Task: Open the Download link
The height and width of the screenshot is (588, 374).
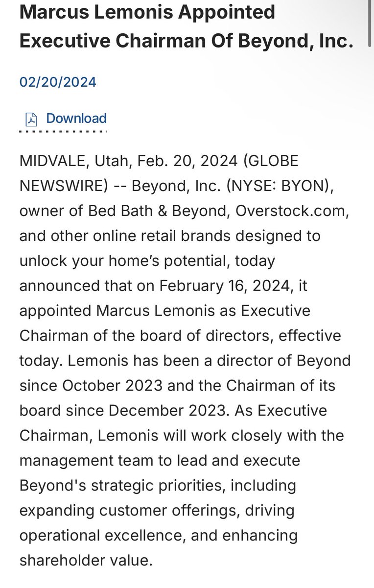Action: point(76,119)
